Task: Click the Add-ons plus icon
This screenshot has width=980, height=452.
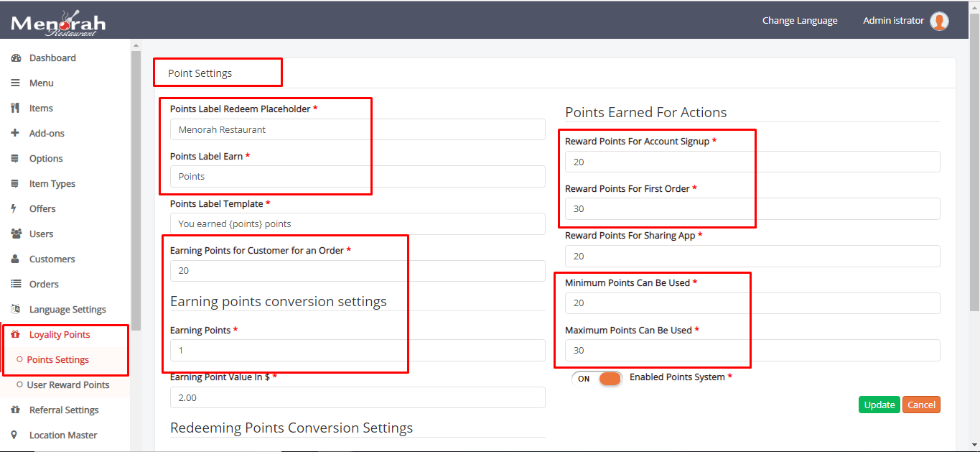Action: coord(15,133)
